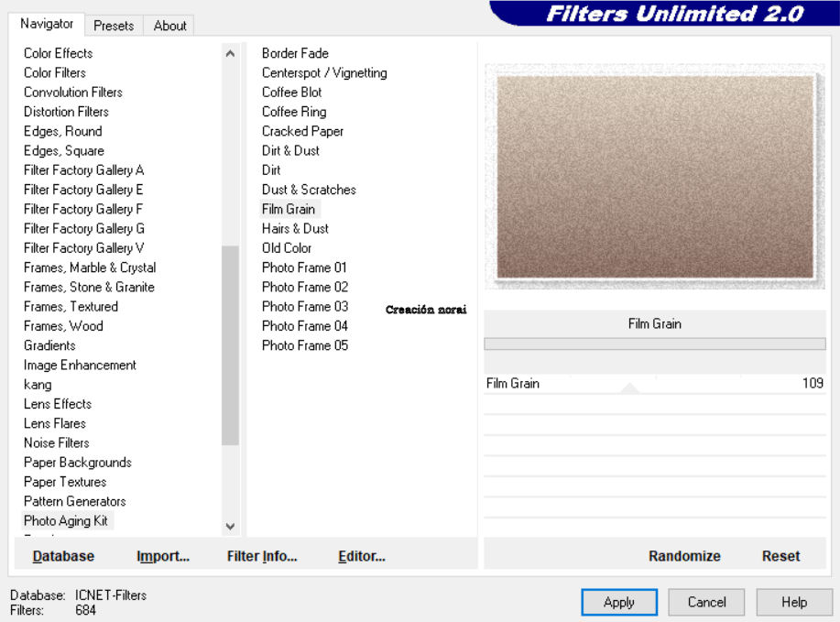
Task: Apply Photo Frame 01 filter
Action: point(304,267)
